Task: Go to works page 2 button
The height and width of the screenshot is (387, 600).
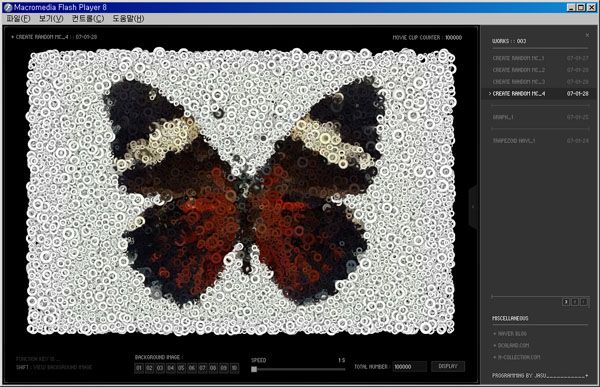Action: [575, 302]
